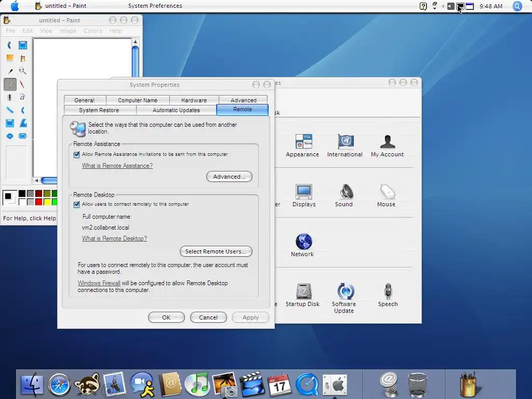This screenshot has width=532, height=399.
Task: Open the Spotlight search icon in menu bar
Action: pyautogui.click(x=517, y=6)
